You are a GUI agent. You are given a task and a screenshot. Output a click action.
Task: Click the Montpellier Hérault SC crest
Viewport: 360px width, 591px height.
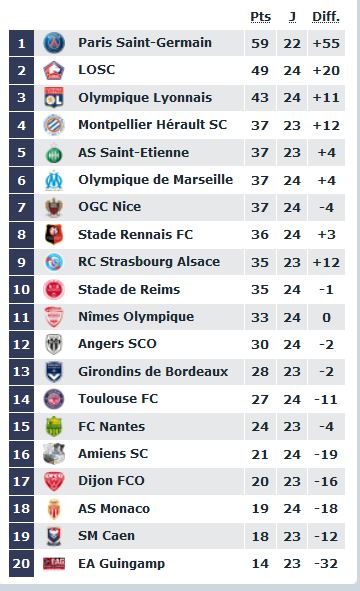point(54,125)
